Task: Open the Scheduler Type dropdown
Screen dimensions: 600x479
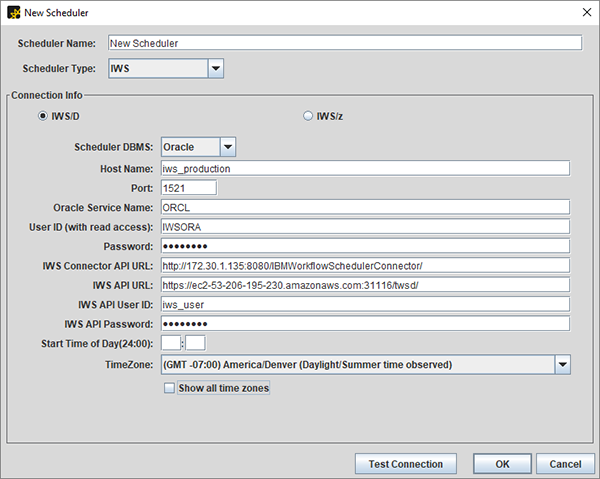Action: point(215,68)
